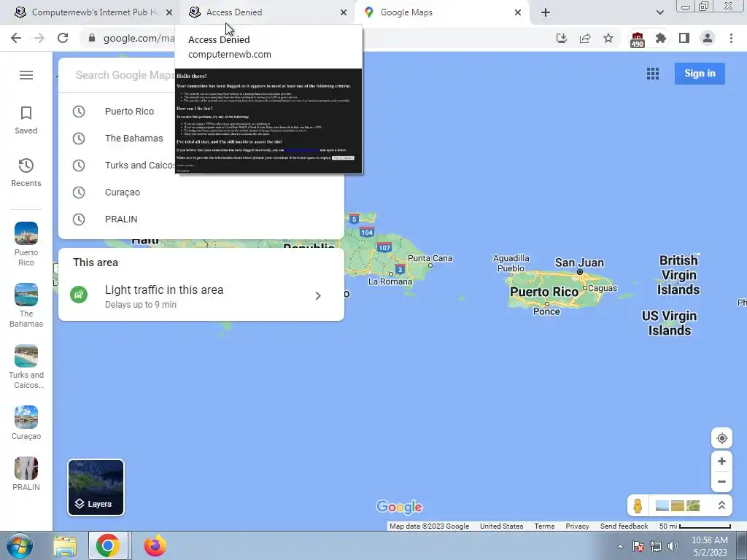Zoom out on the map
Screen dimensions: 747x560
pyautogui.click(x=721, y=481)
